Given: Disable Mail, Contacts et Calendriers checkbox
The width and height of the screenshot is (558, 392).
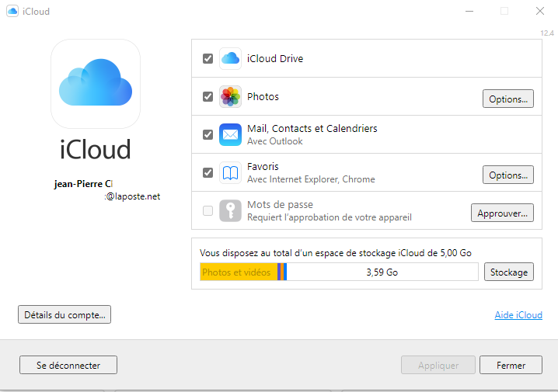Looking at the screenshot, I should pyautogui.click(x=208, y=134).
